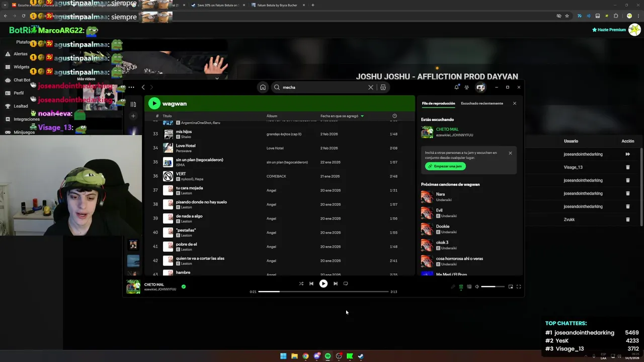
Task: Go to Spotify home via house icon
Action: (x=263, y=87)
